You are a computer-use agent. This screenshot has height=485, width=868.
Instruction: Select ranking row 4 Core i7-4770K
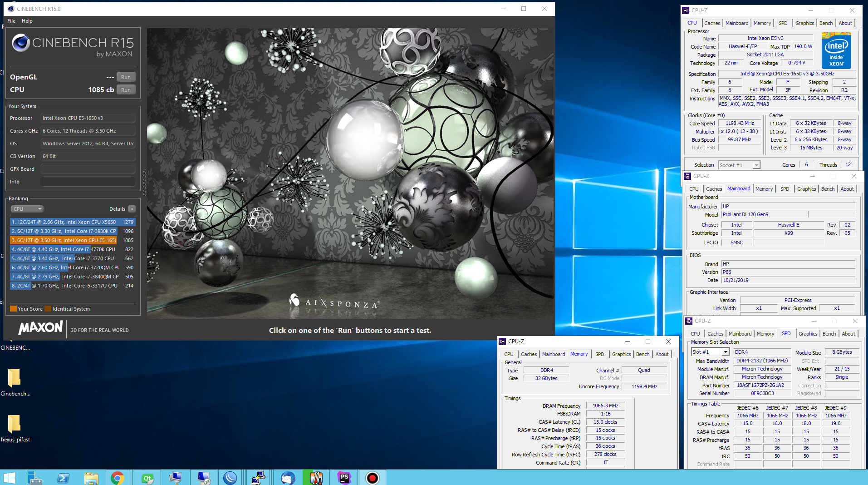tap(73, 249)
